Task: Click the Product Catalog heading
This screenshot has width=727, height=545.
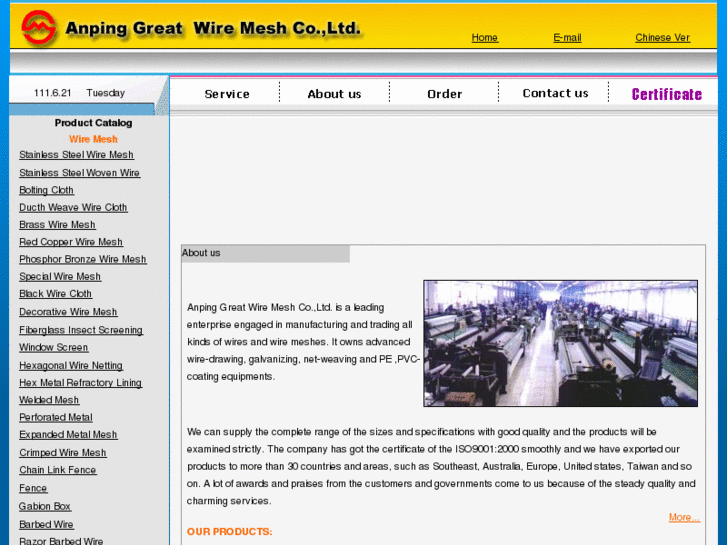Action: point(93,123)
